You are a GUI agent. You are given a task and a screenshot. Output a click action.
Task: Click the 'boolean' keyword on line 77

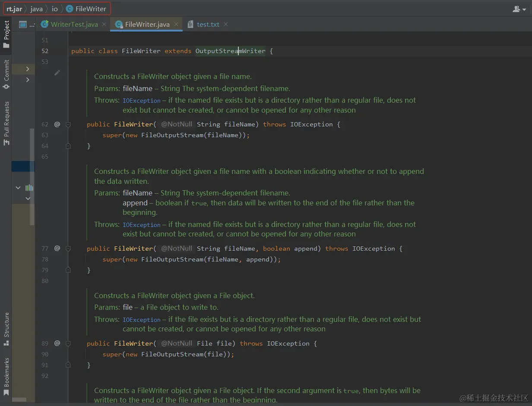coord(276,249)
